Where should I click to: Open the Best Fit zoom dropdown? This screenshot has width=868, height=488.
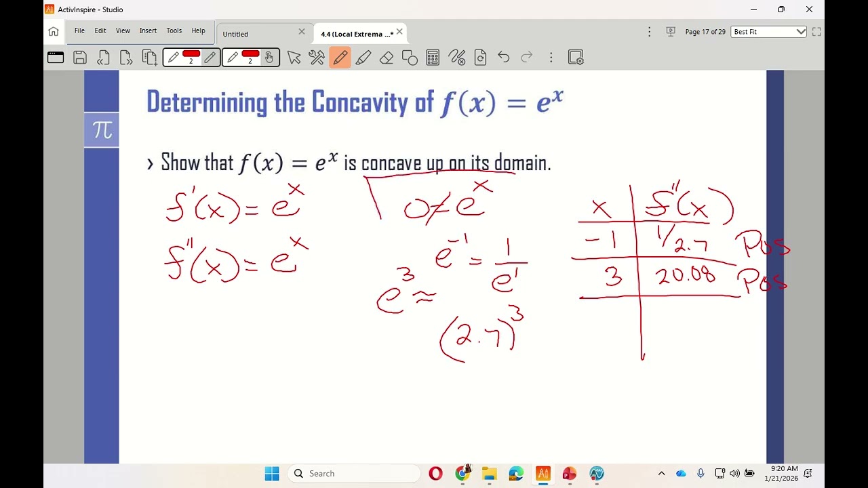(769, 32)
